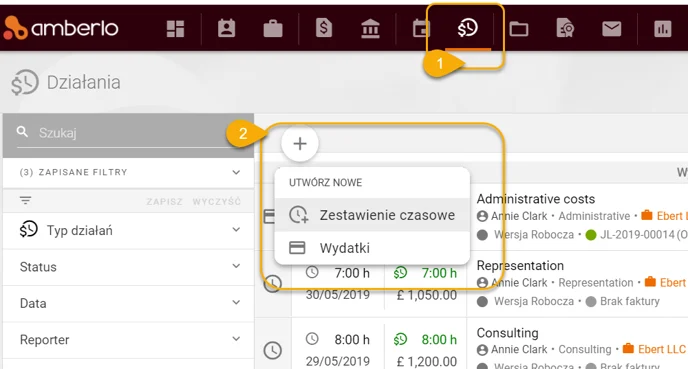Open the bank building icon
688x369 pixels.
pyautogui.click(x=370, y=29)
